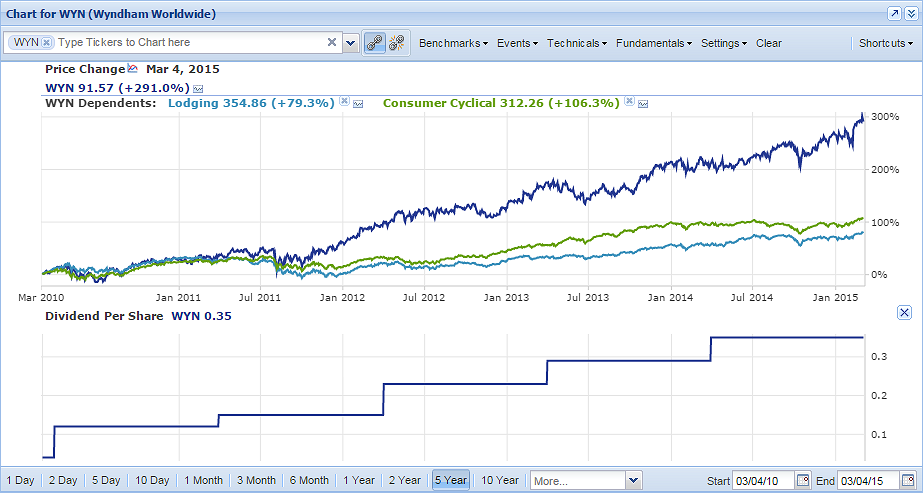Open the Benchmarks menu
923x493 pixels.
pos(453,43)
